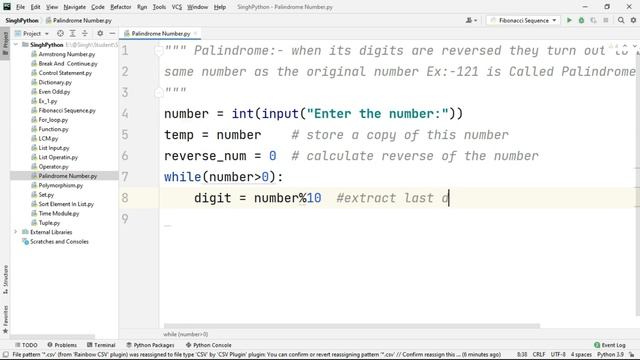Image resolution: width=640 pixels, height=360 pixels.
Task: Open Python Console tool window
Action: coord(209,345)
